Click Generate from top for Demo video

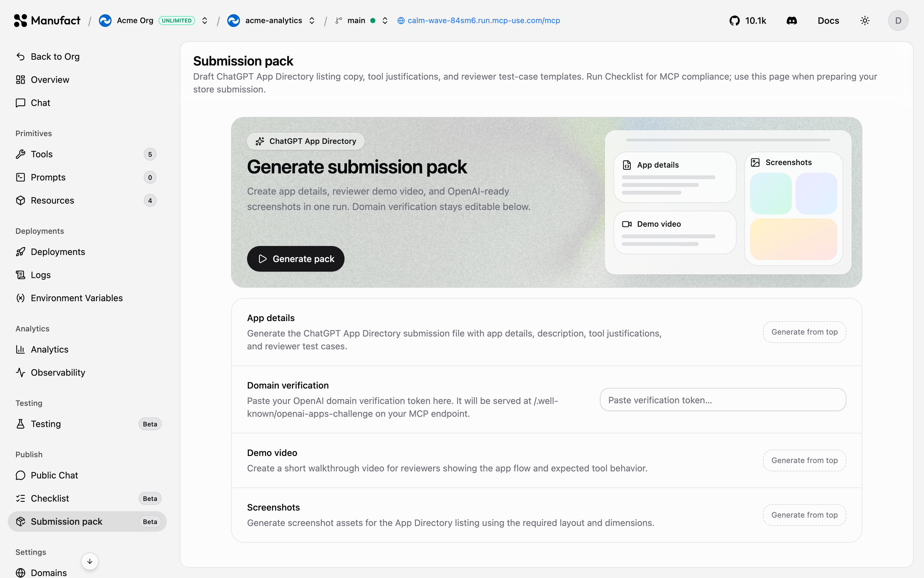[x=805, y=460]
